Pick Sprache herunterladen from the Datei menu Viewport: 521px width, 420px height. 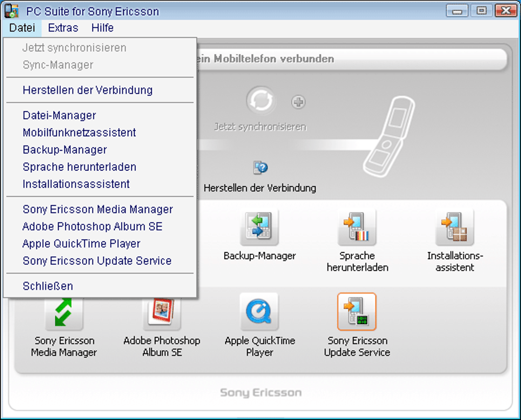[100, 167]
